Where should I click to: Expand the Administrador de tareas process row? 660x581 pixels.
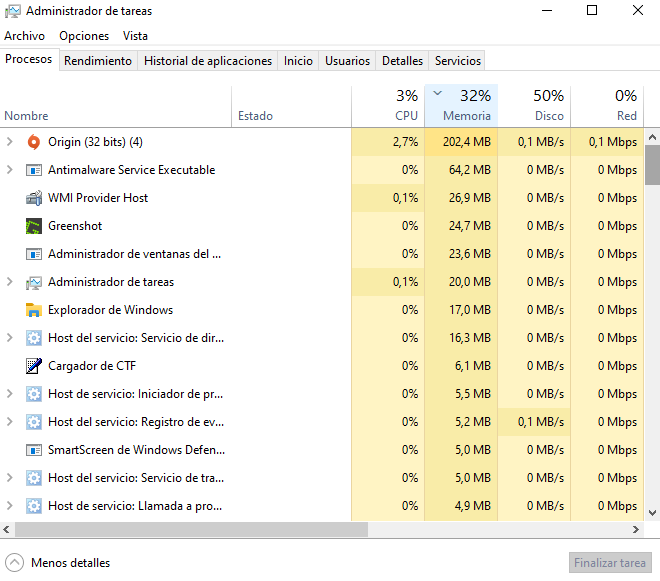coord(10,282)
